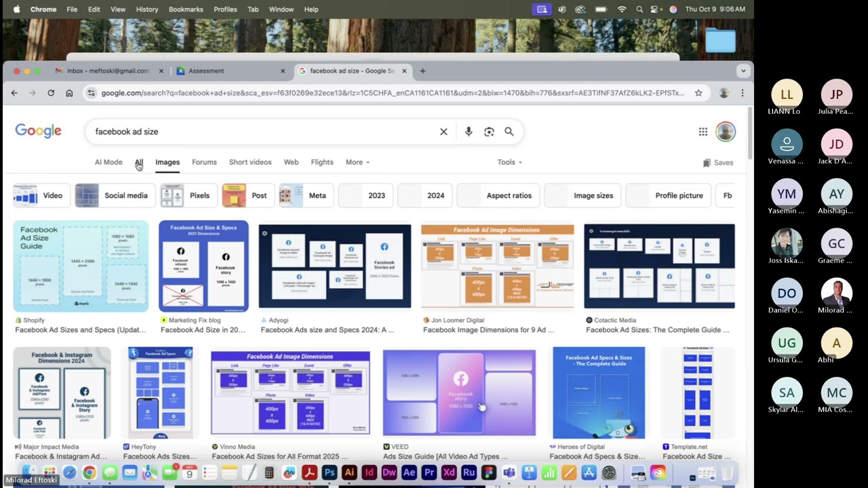The image size is (868, 488).
Task: Open Safari from the Dock
Action: coord(69,472)
